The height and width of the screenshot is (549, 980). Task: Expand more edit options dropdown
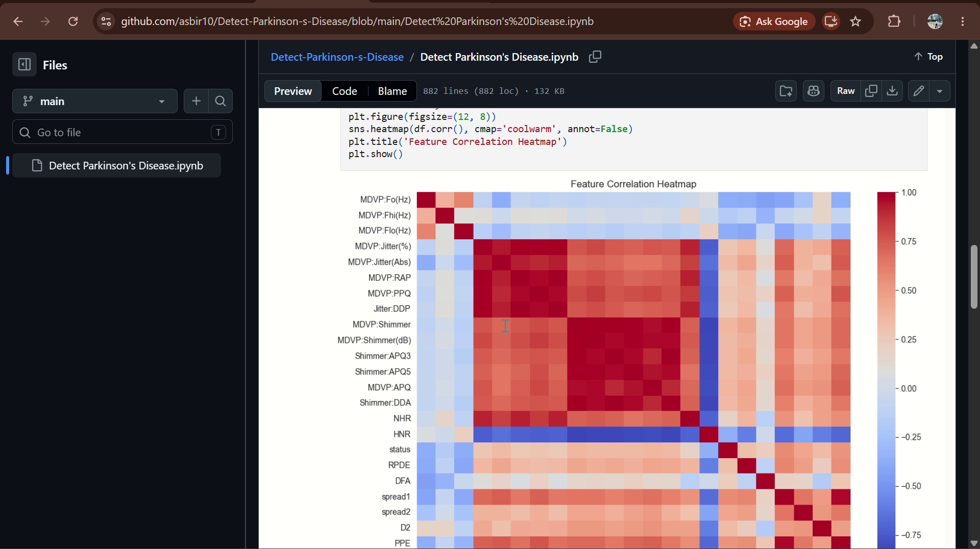point(940,91)
